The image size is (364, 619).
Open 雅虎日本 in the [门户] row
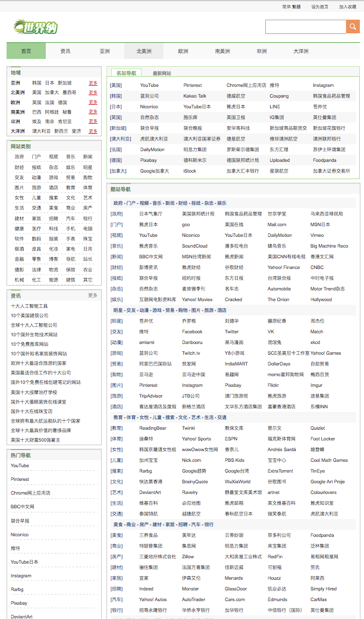149,224
